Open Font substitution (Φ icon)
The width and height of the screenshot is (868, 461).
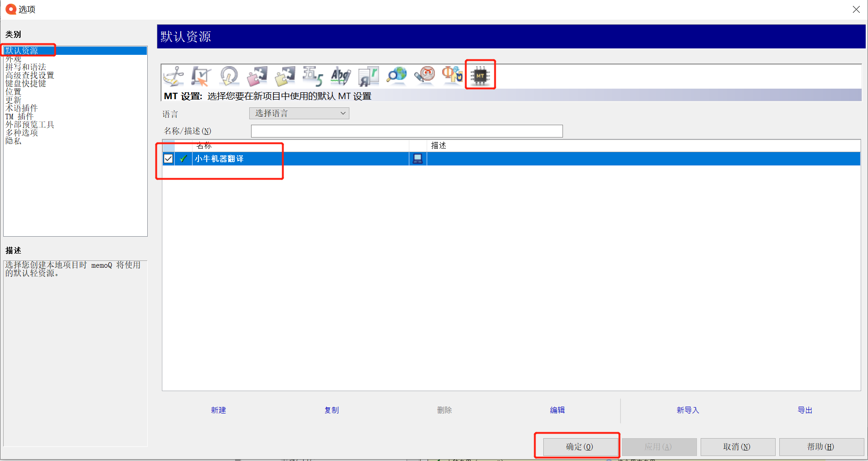452,76
